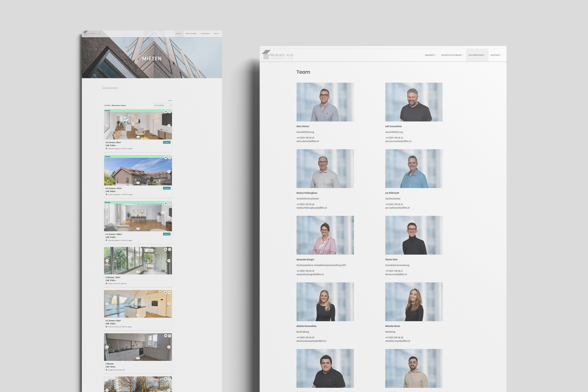Previous photo arrow on 4.5 Zimmer, 85m² card

tap(107, 304)
